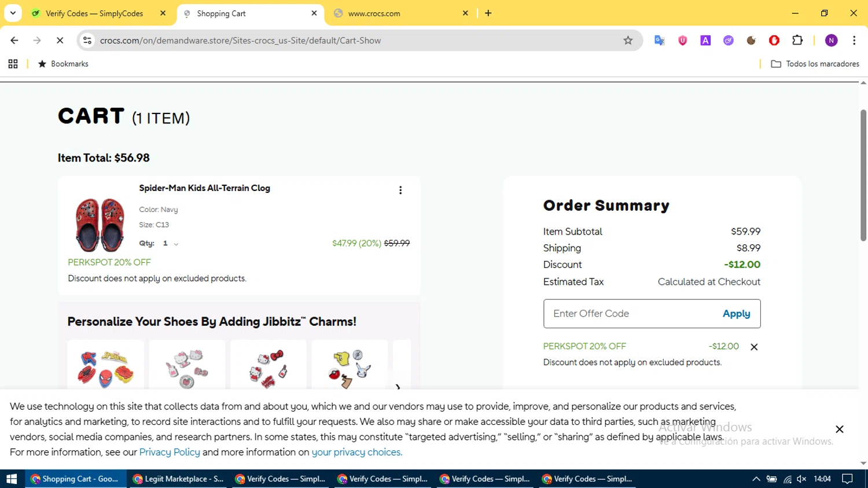Focus the Enter Offer Code field
Screen dimensions: 868x488
coord(631,314)
